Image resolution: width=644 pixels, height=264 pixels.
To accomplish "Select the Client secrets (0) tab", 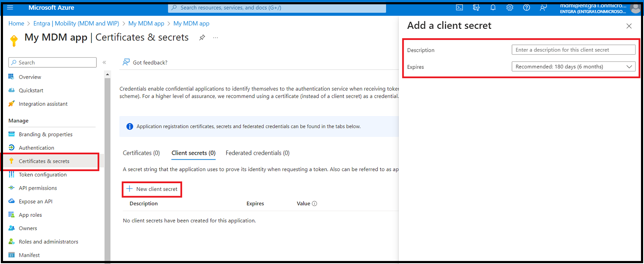I will [x=194, y=153].
